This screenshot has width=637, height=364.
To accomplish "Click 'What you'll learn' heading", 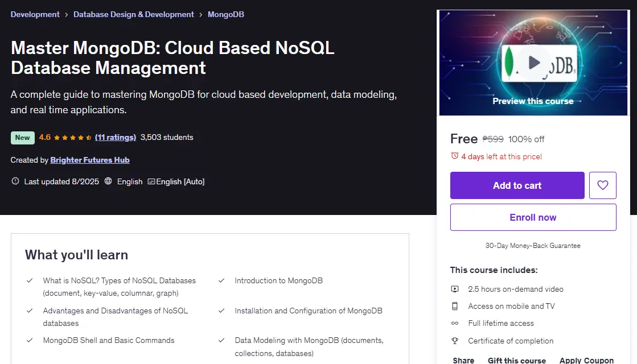I will click(76, 255).
